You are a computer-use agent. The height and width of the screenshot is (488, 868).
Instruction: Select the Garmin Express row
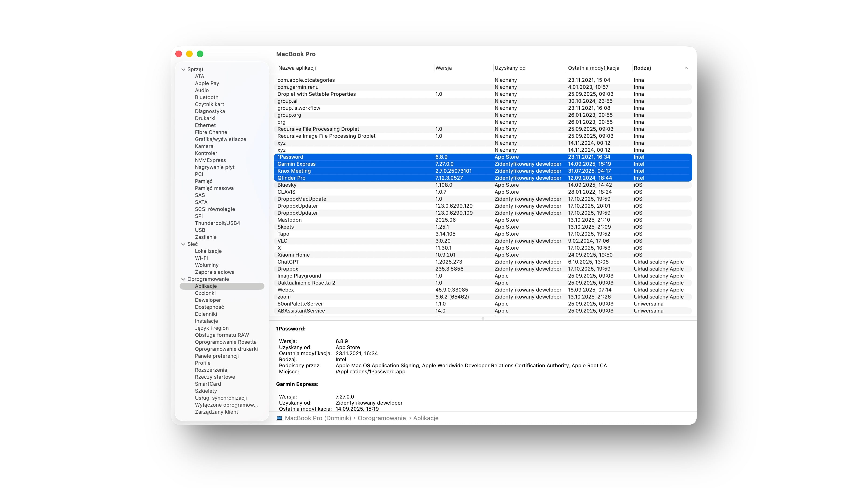click(296, 164)
